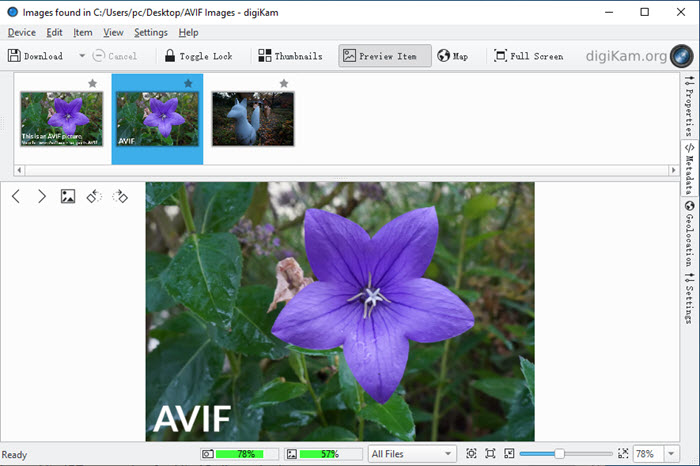Toggle the Preview Item view
The height and width of the screenshot is (466, 700).
[385, 56]
